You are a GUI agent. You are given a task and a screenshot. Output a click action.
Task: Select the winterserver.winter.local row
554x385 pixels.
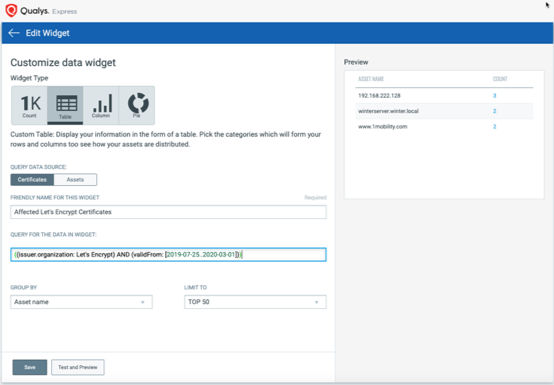444,111
